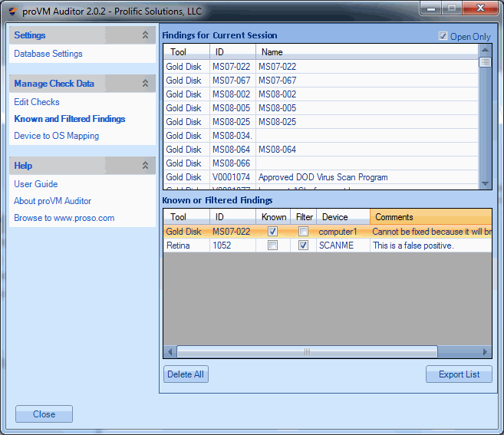Collapse the Manage Check Data section
The width and height of the screenshot is (504, 435).
[x=145, y=84]
